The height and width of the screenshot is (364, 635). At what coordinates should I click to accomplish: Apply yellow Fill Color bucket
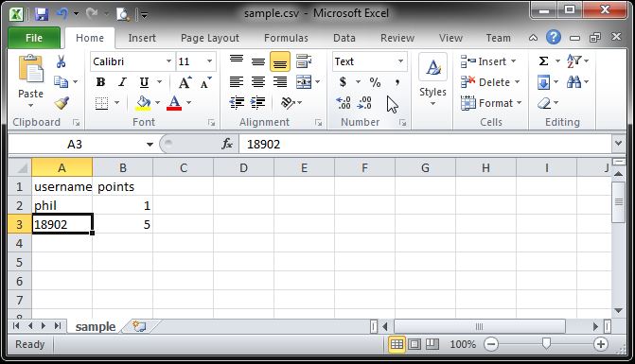click(x=143, y=103)
